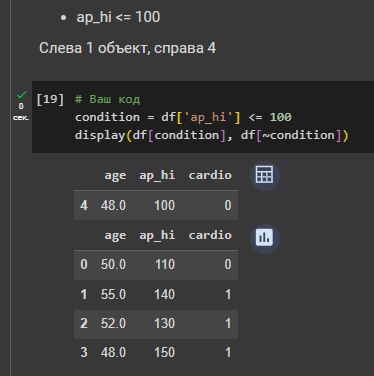Screen dimensions: 374x376
Task: Open interactive table view icon
Action: point(265,175)
